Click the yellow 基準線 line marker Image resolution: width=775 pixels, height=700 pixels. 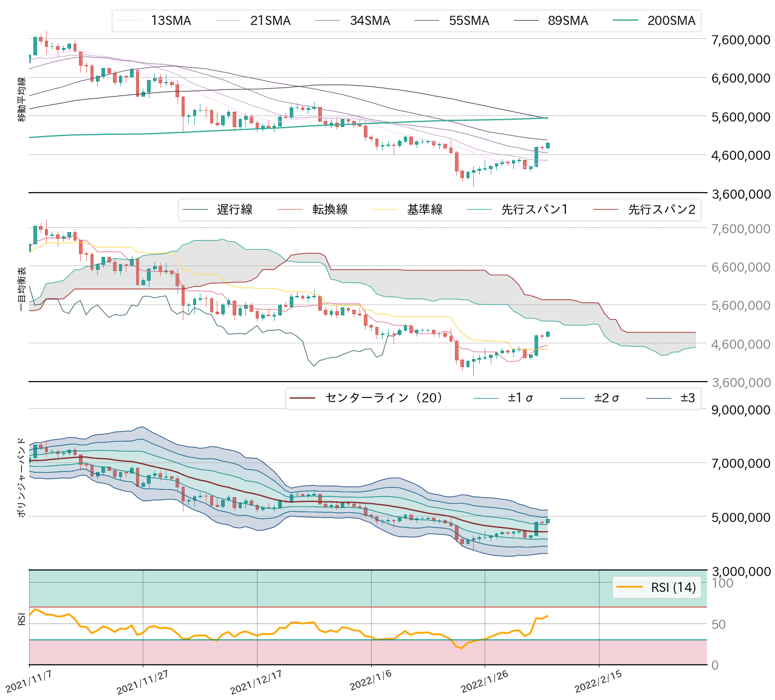point(384,209)
